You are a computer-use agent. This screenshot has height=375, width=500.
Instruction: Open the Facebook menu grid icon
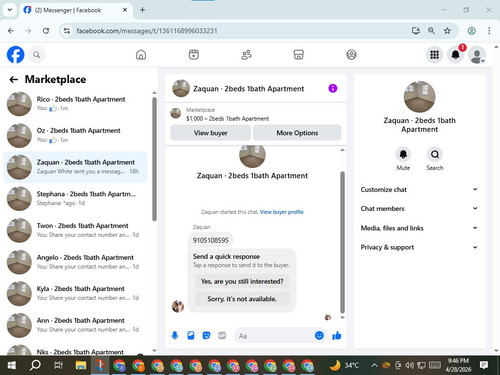point(434,55)
